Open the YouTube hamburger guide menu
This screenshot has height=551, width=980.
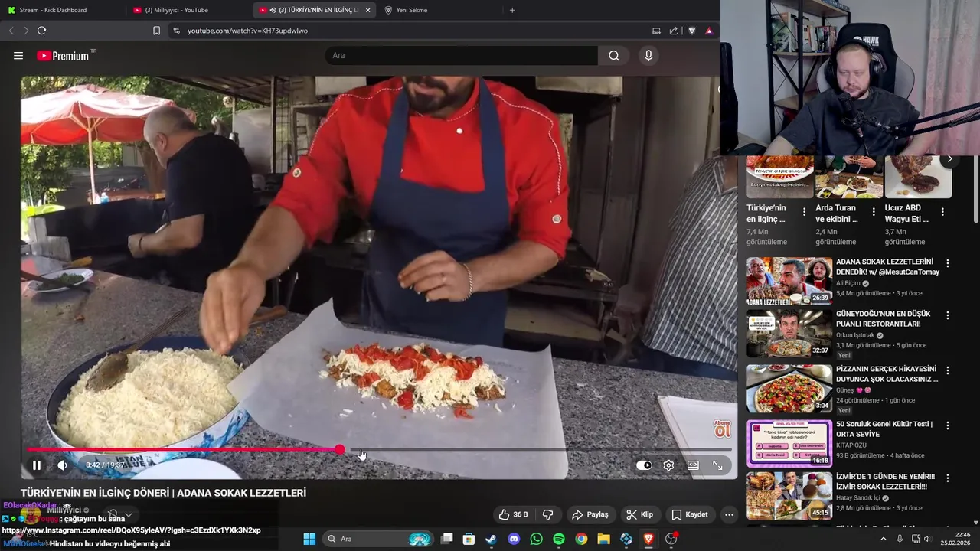(x=18, y=56)
